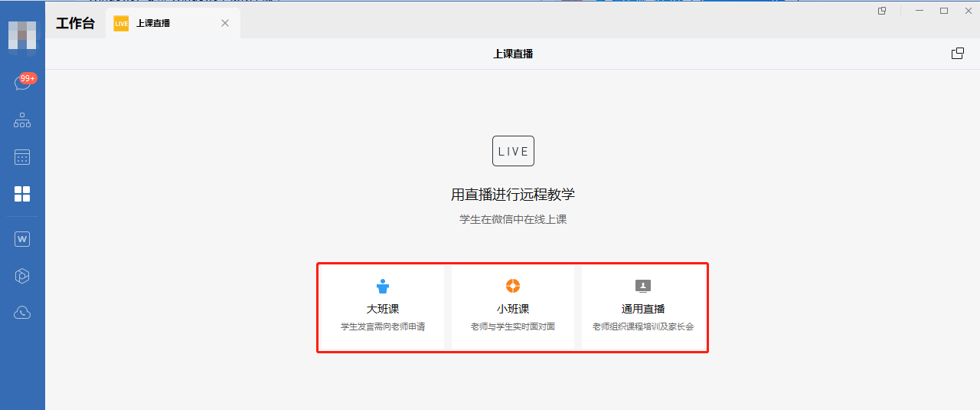
Task: Click the blue teacher icon for 大班课
Action: 383,287
